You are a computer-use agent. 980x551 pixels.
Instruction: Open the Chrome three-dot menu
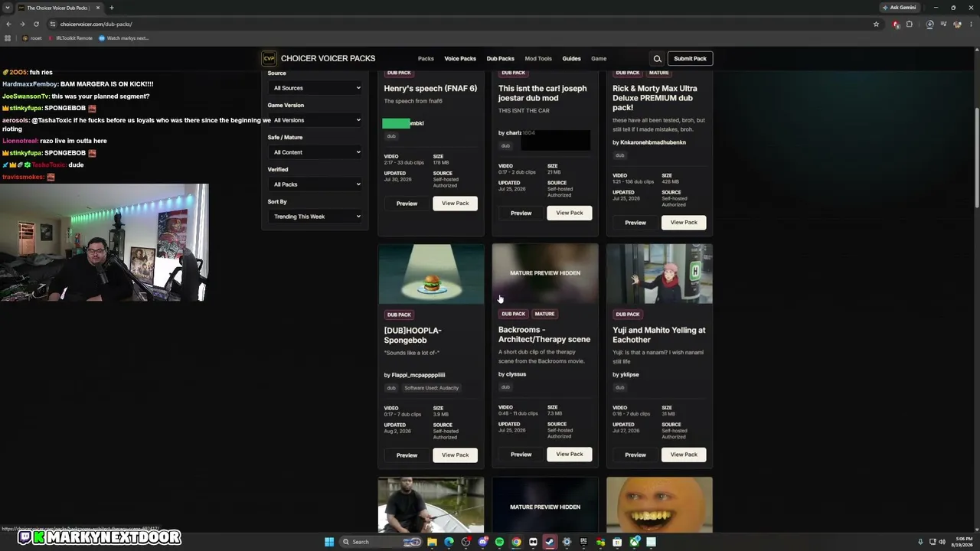pyautogui.click(x=971, y=24)
